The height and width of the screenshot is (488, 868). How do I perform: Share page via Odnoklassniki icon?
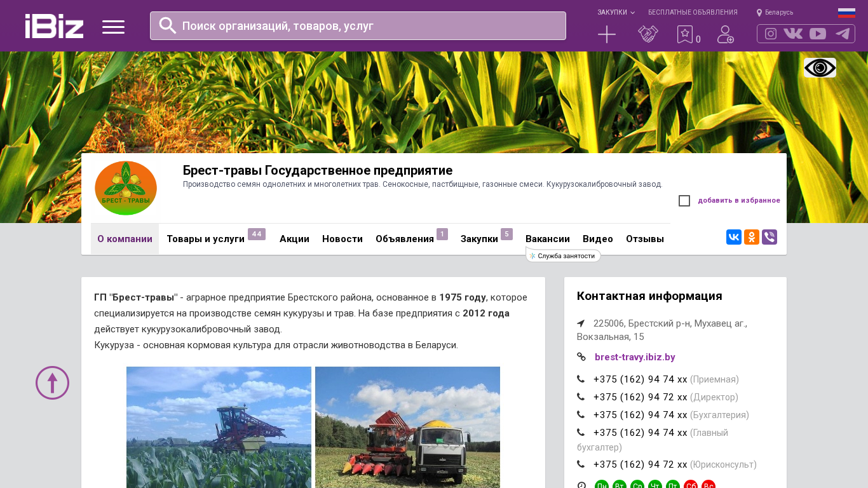pyautogui.click(x=752, y=237)
